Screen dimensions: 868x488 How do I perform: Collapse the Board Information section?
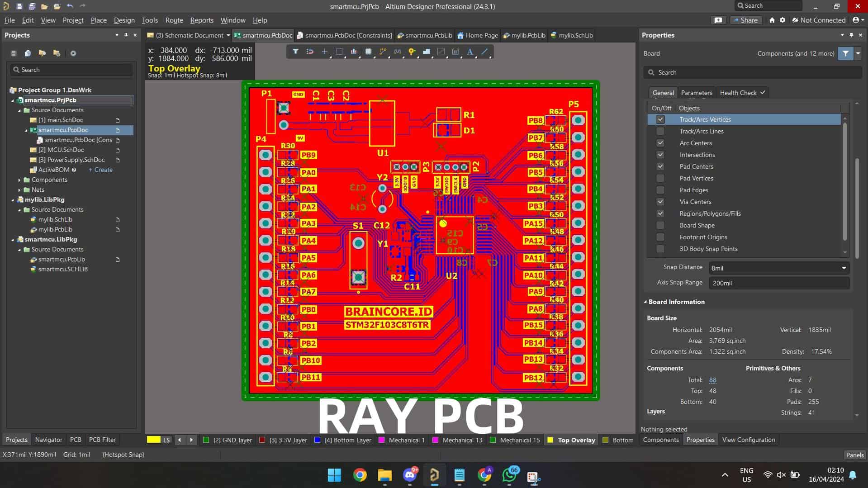[x=645, y=302]
